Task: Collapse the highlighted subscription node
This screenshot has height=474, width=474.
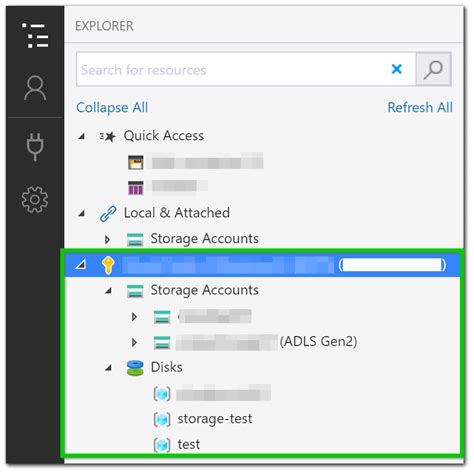Action: (x=81, y=265)
